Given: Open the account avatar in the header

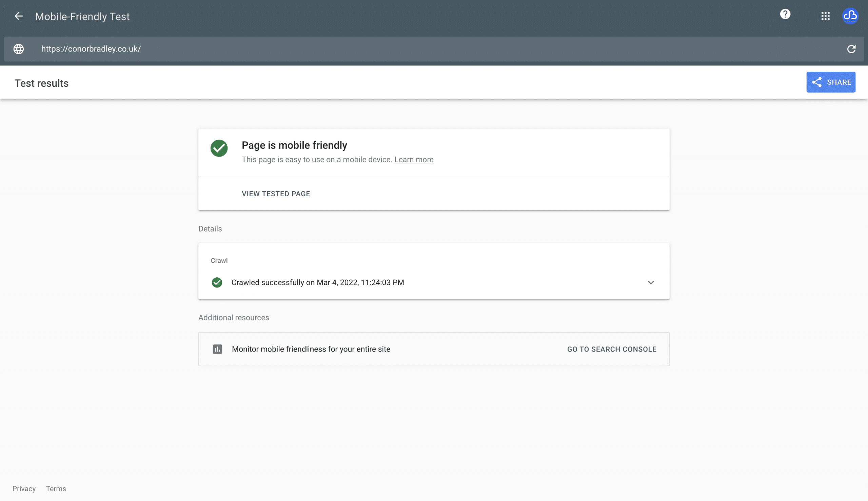Looking at the screenshot, I should [850, 16].
